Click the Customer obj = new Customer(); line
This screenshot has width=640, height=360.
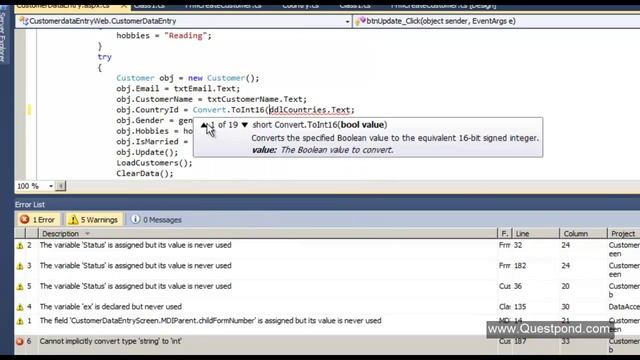(188, 78)
